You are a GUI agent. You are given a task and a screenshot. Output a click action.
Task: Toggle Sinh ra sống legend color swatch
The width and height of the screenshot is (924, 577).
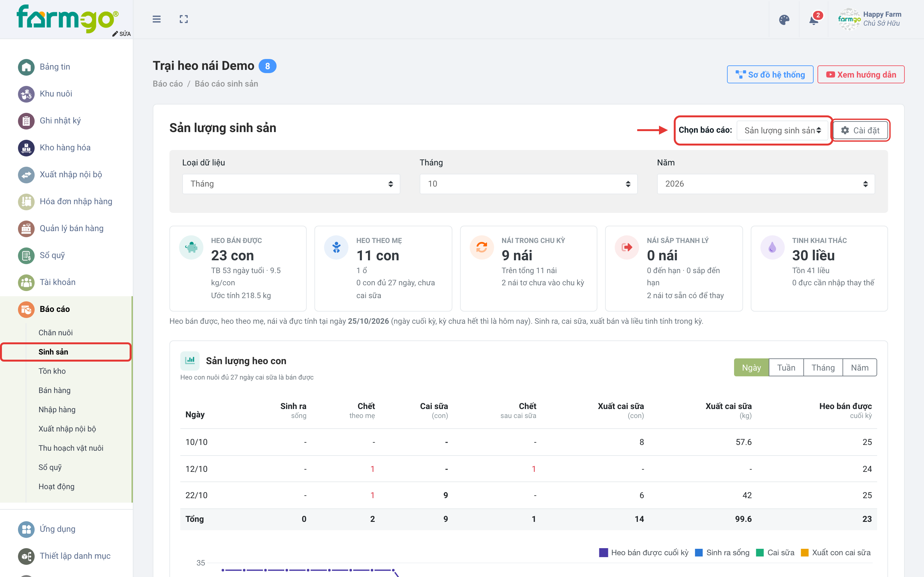[698, 553]
